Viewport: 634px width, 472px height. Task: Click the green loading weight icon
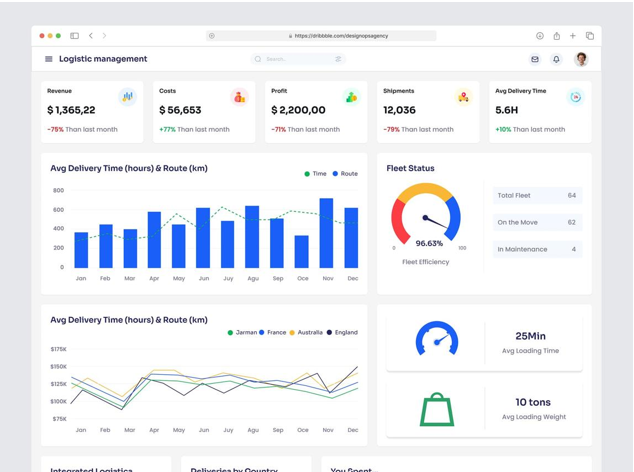(x=437, y=409)
